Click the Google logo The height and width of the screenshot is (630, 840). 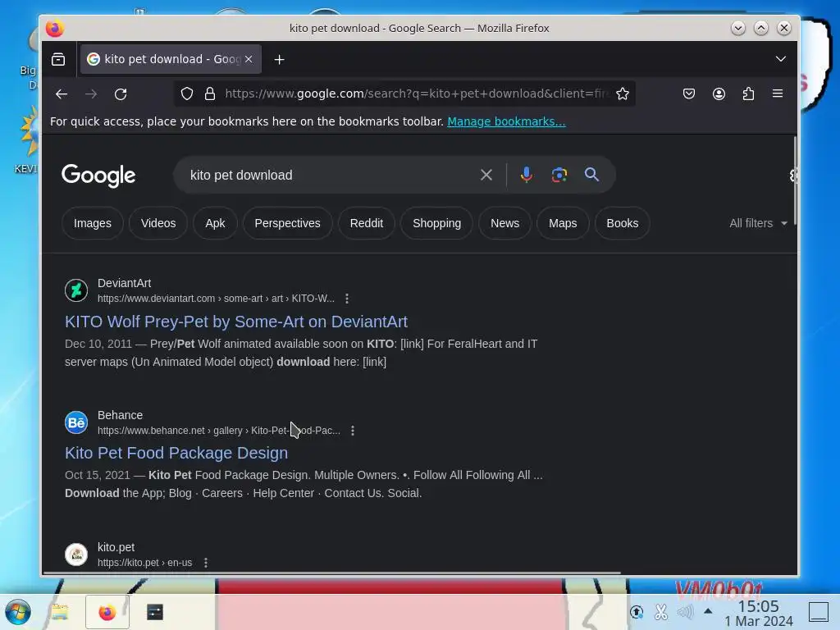tap(98, 176)
